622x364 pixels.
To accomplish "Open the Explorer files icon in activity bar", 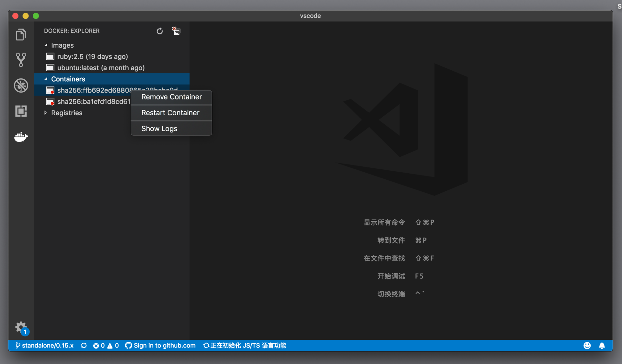I will tap(21, 35).
